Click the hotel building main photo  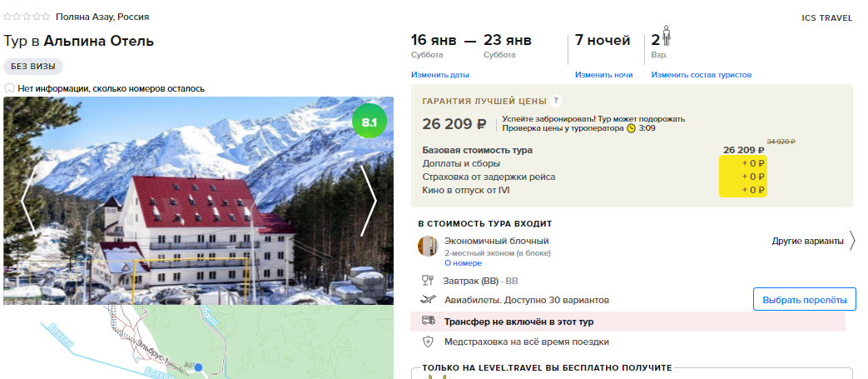click(x=198, y=201)
